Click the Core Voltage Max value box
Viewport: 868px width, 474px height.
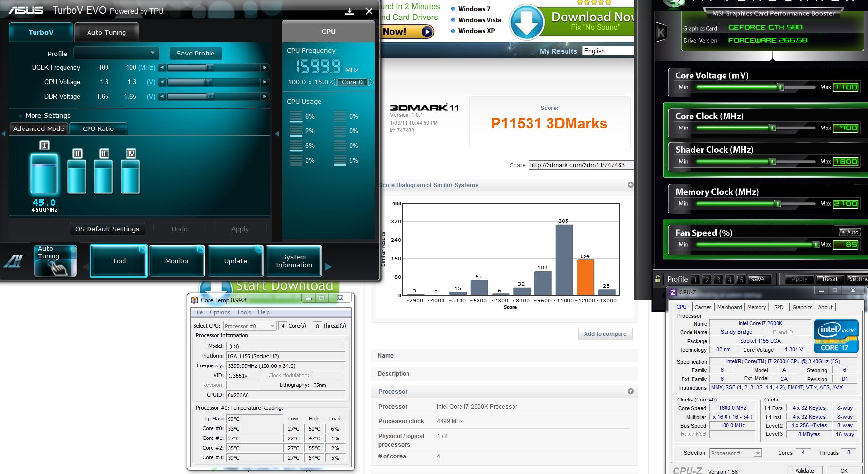click(x=846, y=87)
